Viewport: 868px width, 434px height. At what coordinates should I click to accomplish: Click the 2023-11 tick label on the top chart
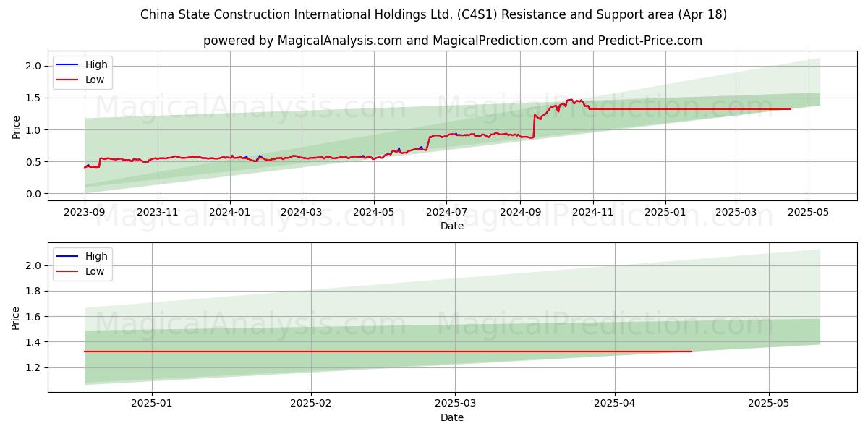[x=158, y=213]
